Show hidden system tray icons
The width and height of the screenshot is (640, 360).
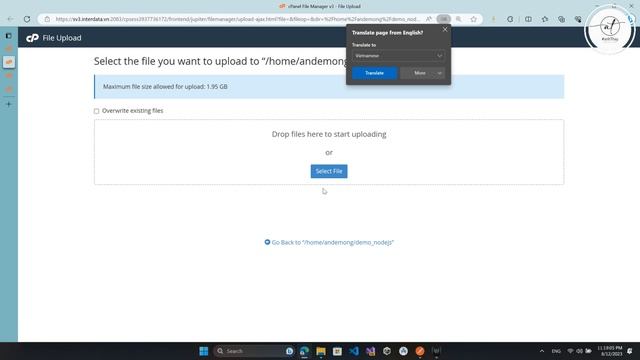[542, 351]
